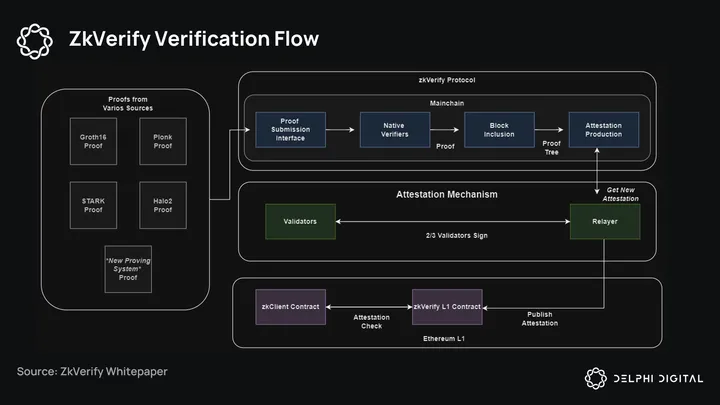Select the Native Verifiers node
Viewport: 720px width, 405px height.
(394, 132)
